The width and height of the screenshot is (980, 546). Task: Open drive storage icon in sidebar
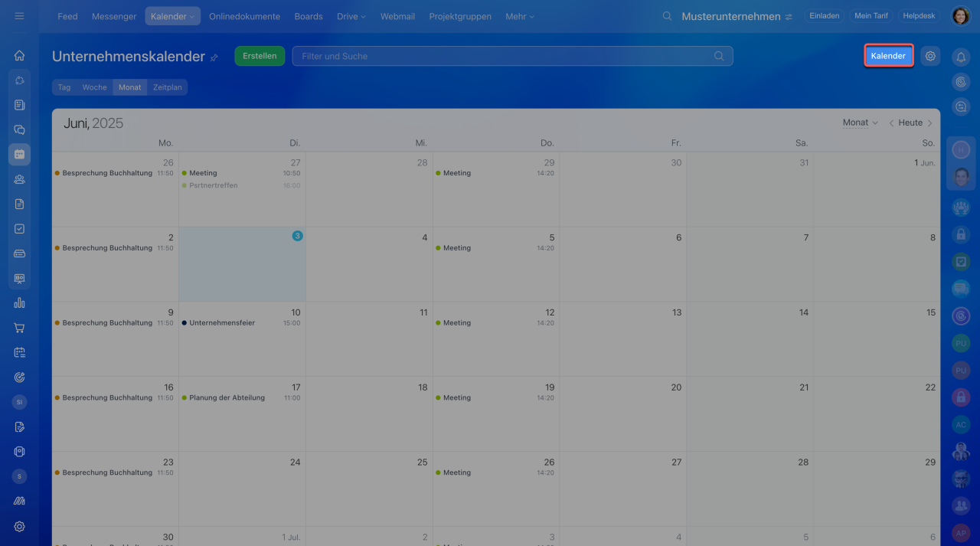[19, 253]
